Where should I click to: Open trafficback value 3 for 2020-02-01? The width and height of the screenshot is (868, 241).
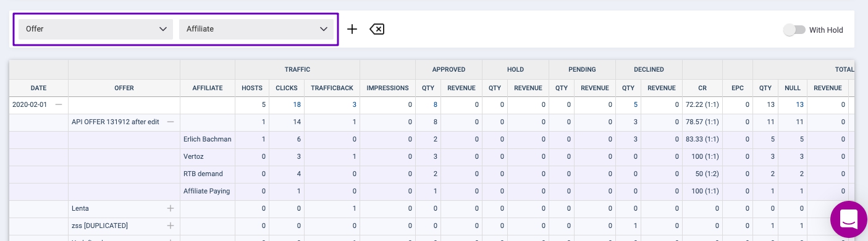pyautogui.click(x=355, y=105)
